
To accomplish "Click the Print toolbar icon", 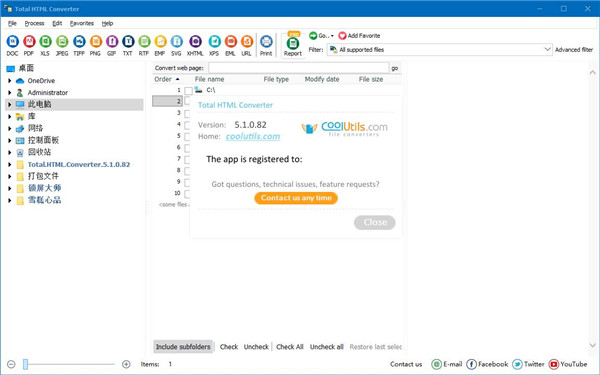I will (x=266, y=41).
